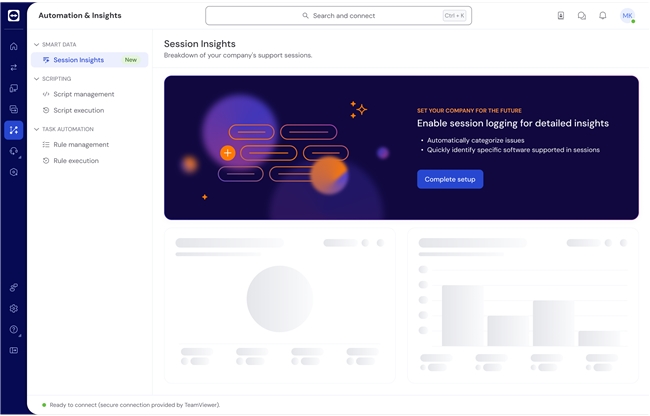
Task: Open the address book contacts icon
Action: 561,16
